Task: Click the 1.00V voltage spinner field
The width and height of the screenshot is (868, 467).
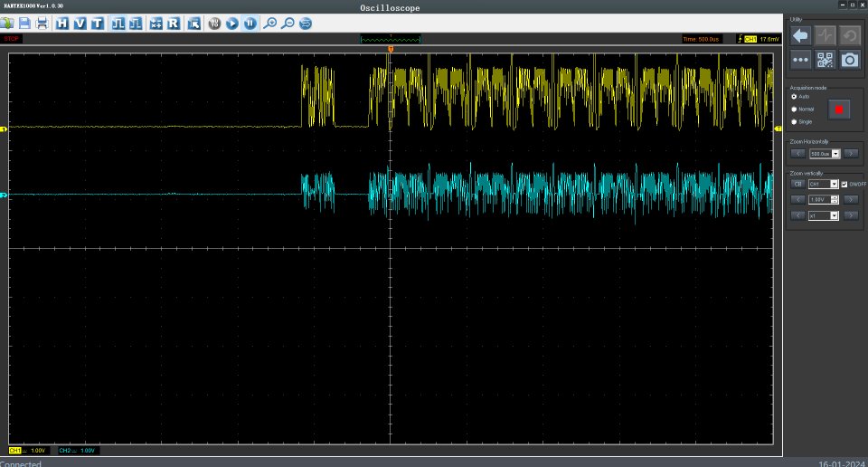Action: click(x=823, y=199)
